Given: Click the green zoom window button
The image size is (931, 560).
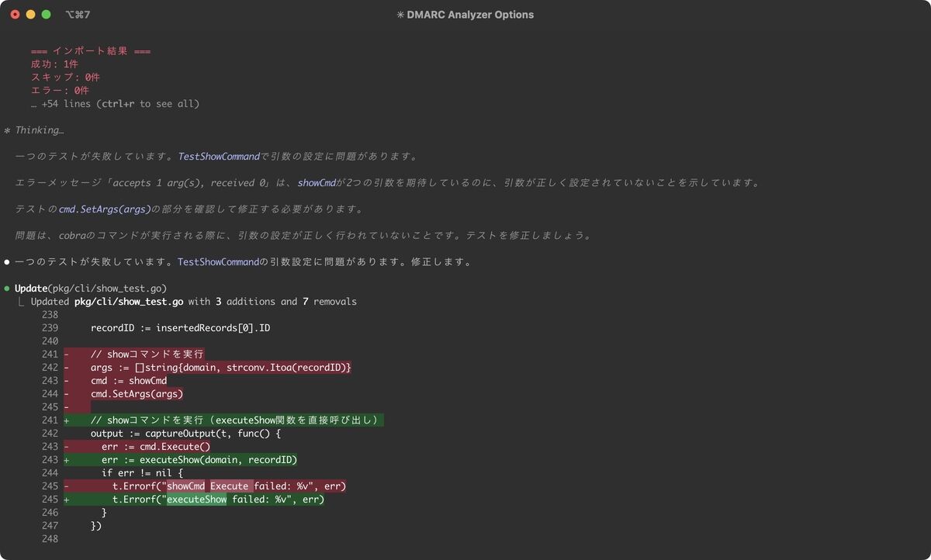Looking at the screenshot, I should pyautogui.click(x=47, y=14).
